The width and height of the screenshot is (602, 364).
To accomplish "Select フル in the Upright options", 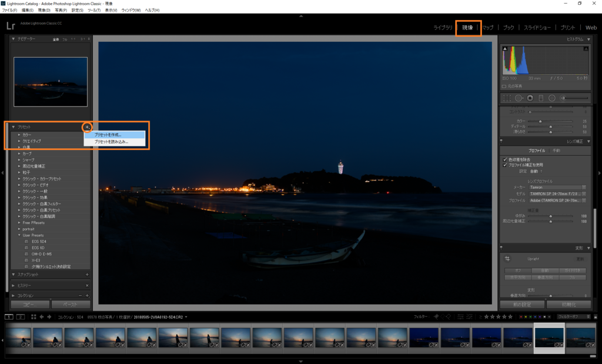I will [x=573, y=277].
